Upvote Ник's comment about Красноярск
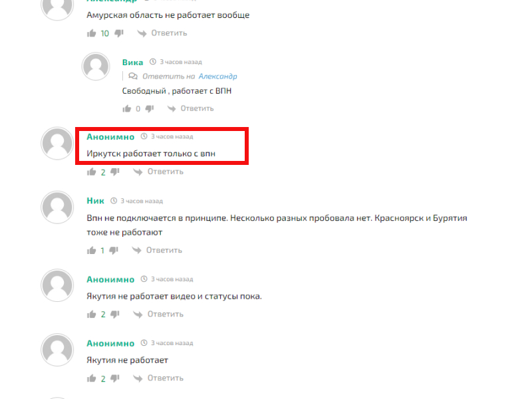The height and width of the screenshot is (399, 532). (x=92, y=251)
